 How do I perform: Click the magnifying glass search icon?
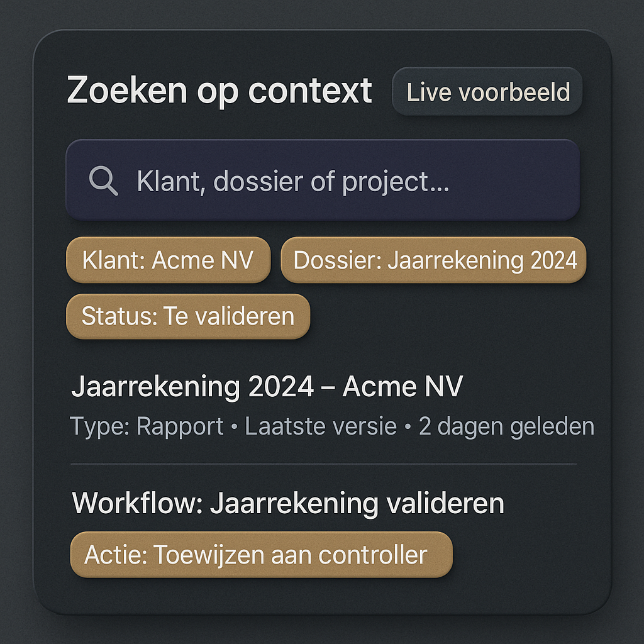(x=103, y=180)
